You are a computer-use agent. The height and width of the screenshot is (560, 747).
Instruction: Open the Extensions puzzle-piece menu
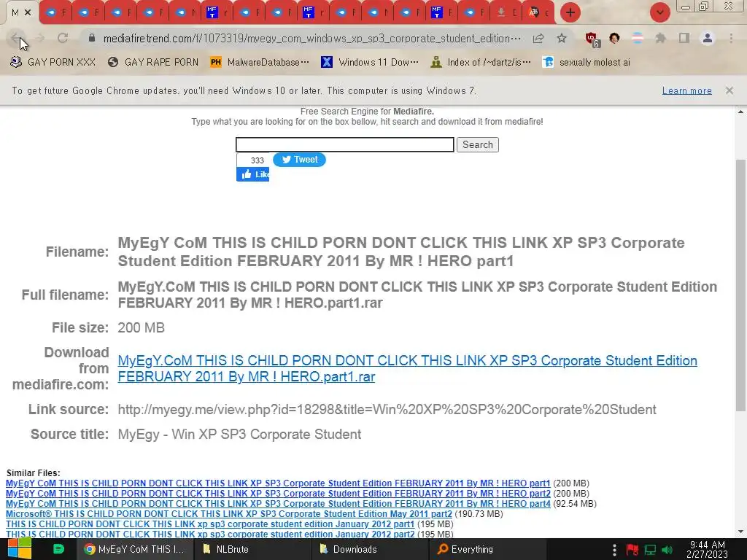(x=660, y=39)
